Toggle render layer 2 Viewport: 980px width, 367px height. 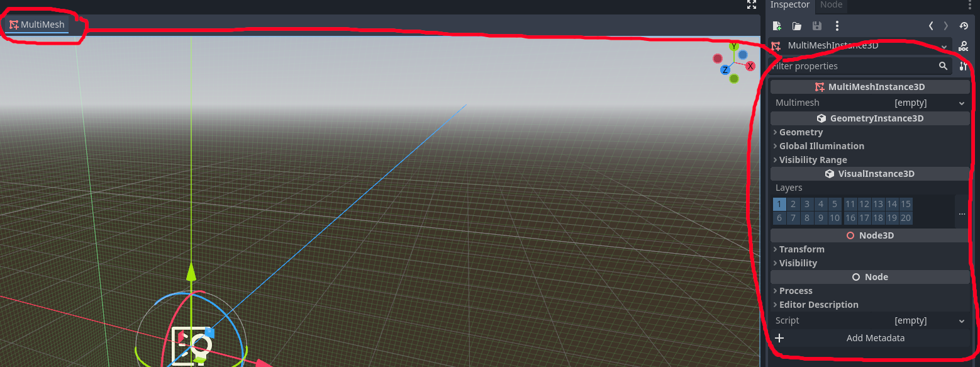coord(793,204)
